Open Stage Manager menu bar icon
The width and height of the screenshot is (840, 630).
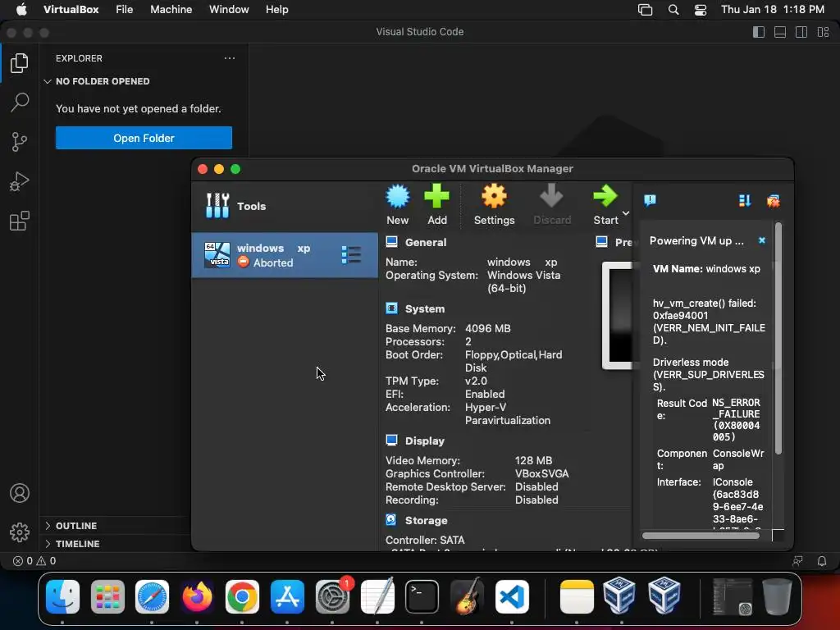click(x=645, y=10)
